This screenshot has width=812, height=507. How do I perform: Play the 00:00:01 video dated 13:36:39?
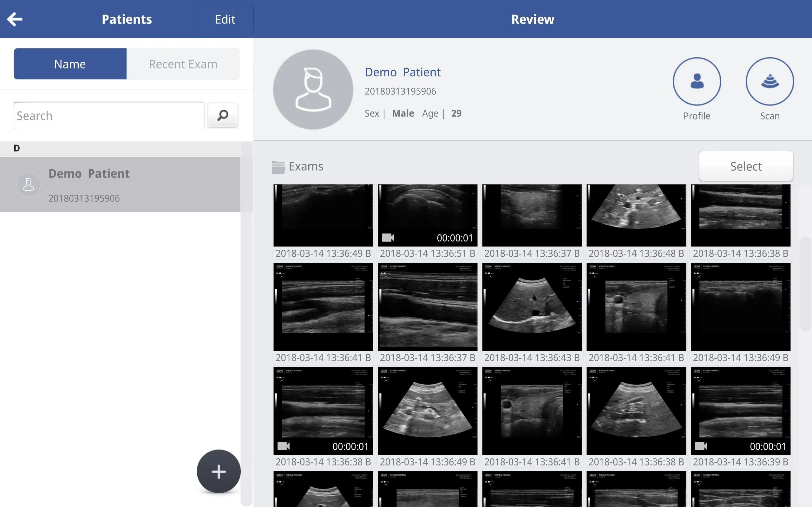pyautogui.click(x=740, y=411)
